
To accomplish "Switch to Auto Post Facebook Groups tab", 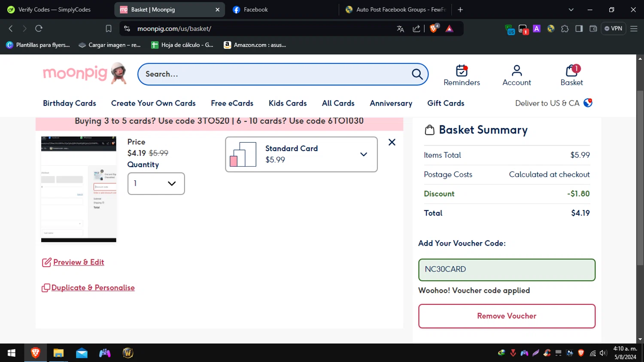I will point(395,9).
